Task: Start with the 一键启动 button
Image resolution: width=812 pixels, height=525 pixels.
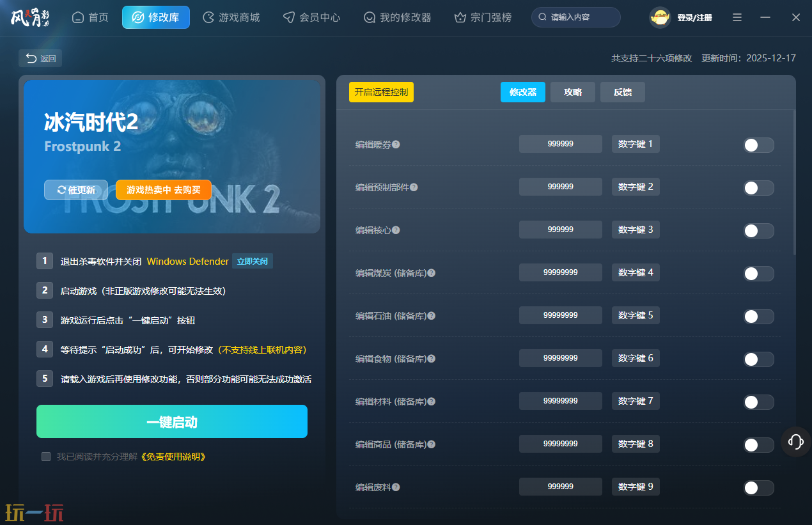Action: coord(172,421)
